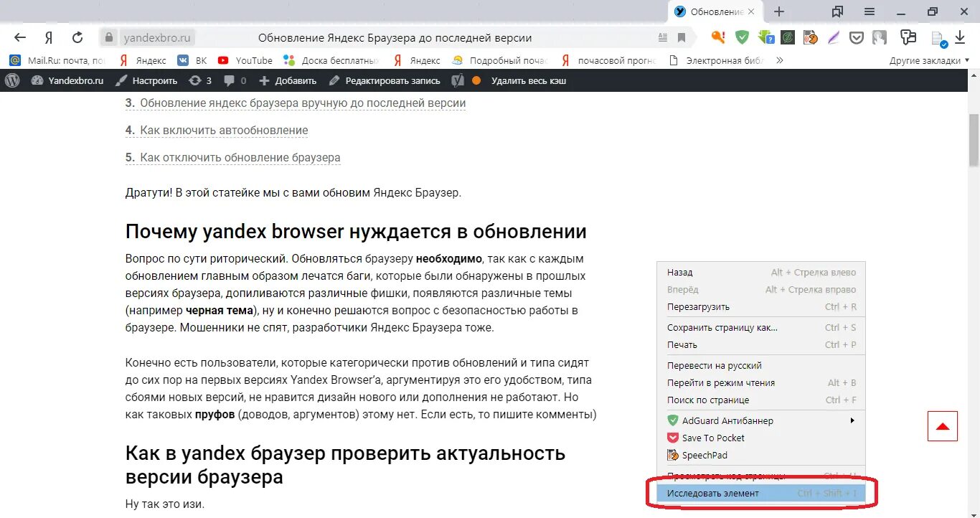Click the orange circle indicator in admin bar
The image size is (980, 518).
click(x=476, y=80)
